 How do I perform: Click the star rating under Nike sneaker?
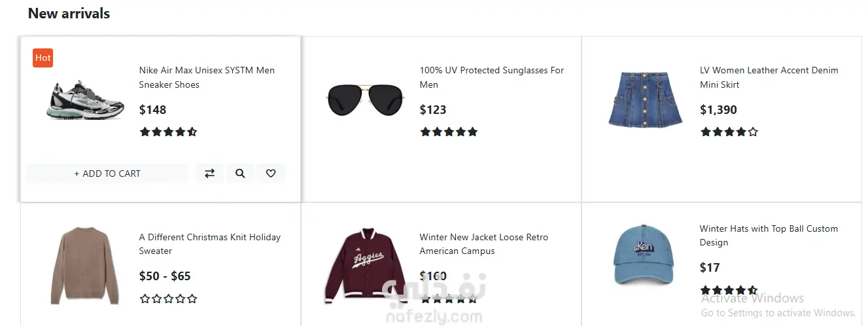[168, 132]
